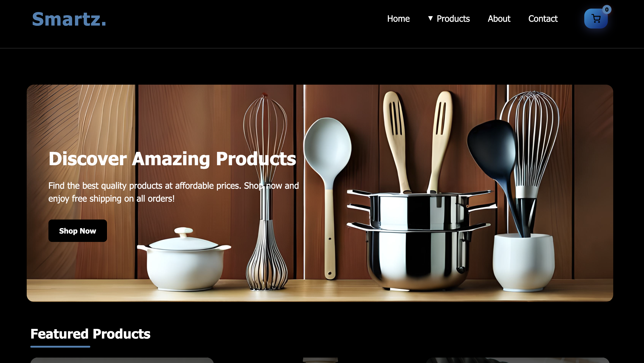This screenshot has height=363, width=644.
Task: Open the shopping cart icon
Action: pos(596,19)
